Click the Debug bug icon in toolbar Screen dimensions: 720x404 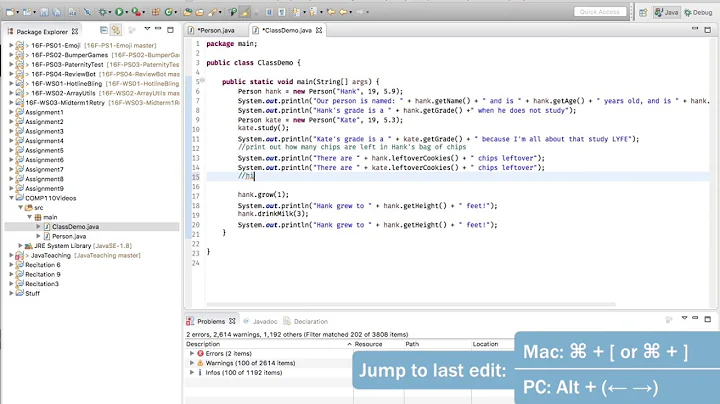pos(101,12)
